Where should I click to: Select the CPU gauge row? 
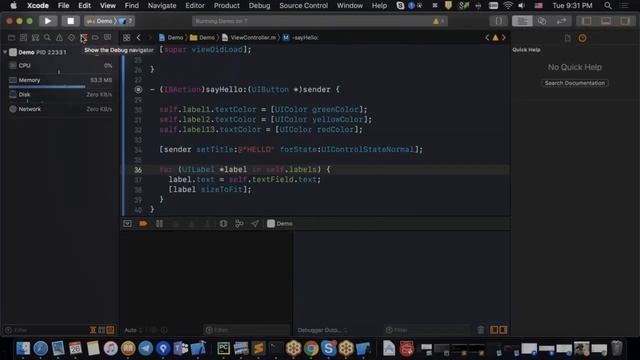pos(60,66)
